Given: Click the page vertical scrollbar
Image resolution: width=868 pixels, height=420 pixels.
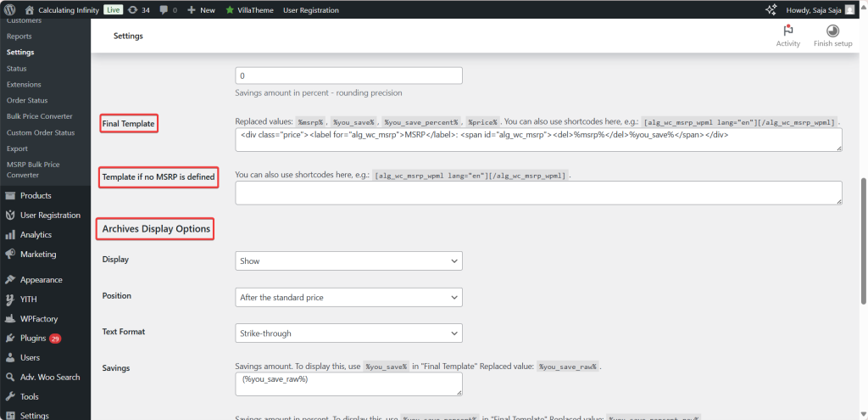Looking at the screenshot, I should coord(864,240).
